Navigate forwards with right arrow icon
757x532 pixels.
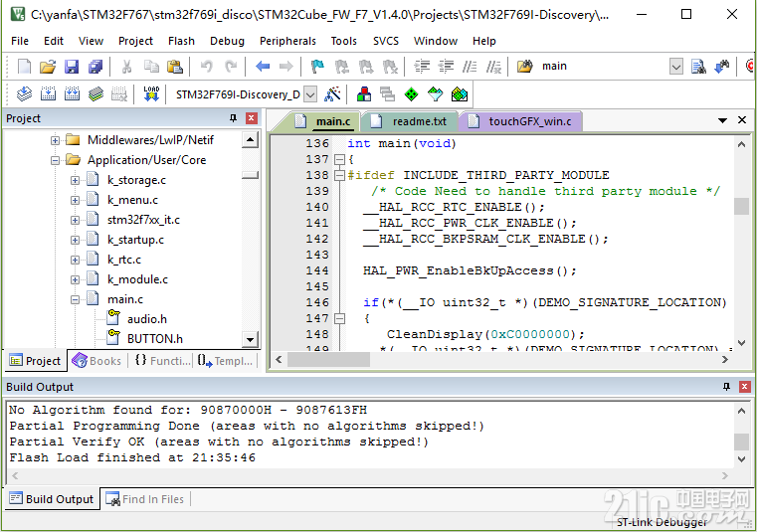(286, 67)
